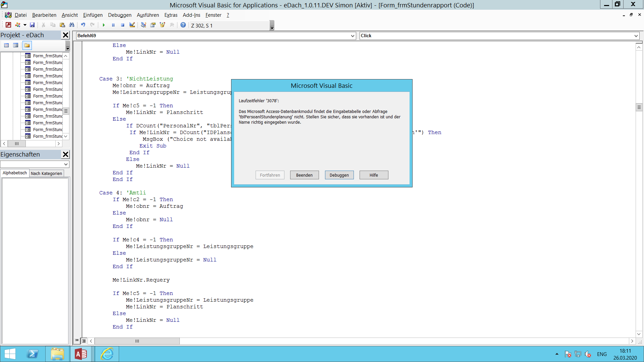
Task: Click the project tree scroll-up arrow
Action: tap(66, 56)
